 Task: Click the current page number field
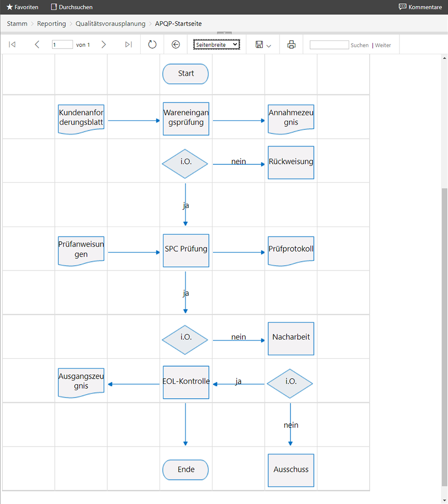[62, 45]
